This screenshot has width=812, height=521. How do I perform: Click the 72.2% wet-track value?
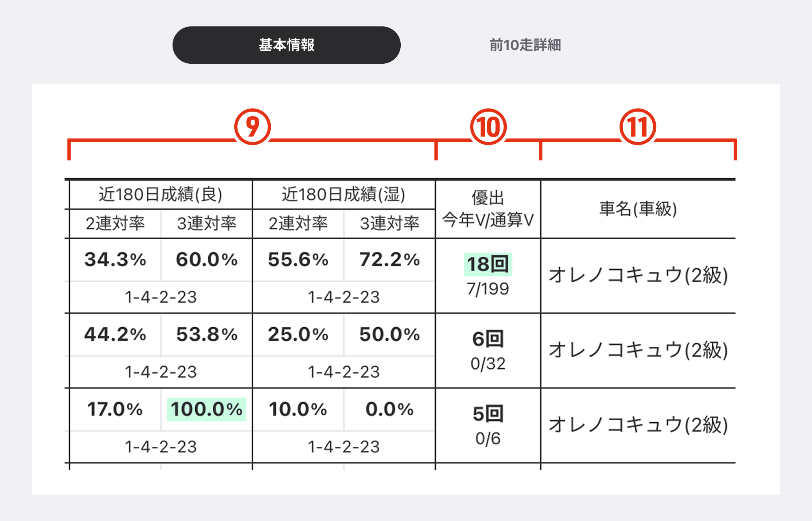[x=389, y=260]
